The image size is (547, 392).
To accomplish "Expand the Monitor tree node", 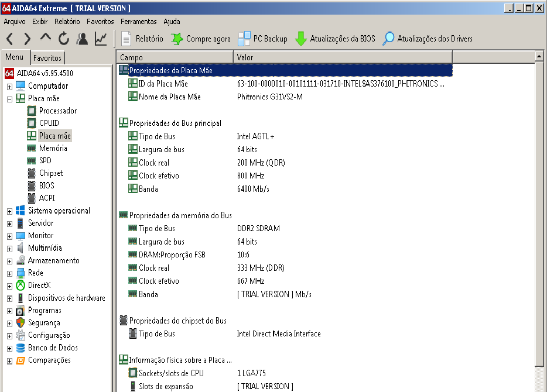I will click(x=10, y=236).
